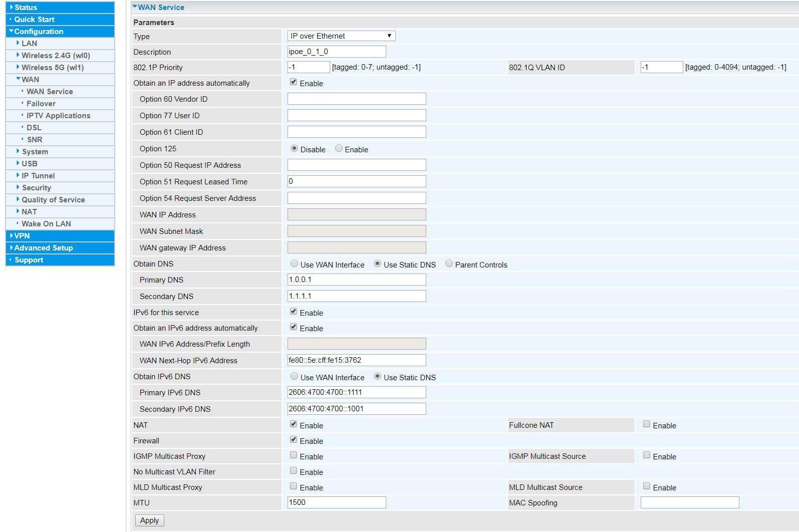Collapse the WAN submenu arrow

(x=18, y=79)
